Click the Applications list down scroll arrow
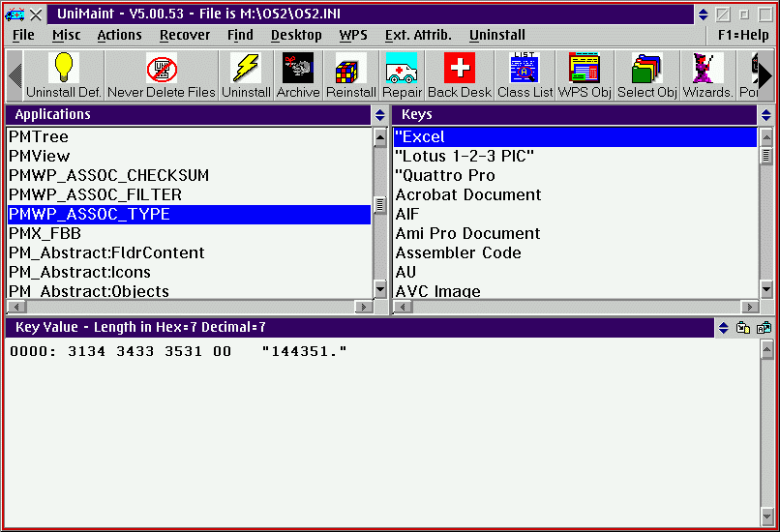Image resolution: width=780 pixels, height=532 pixels. click(380, 289)
